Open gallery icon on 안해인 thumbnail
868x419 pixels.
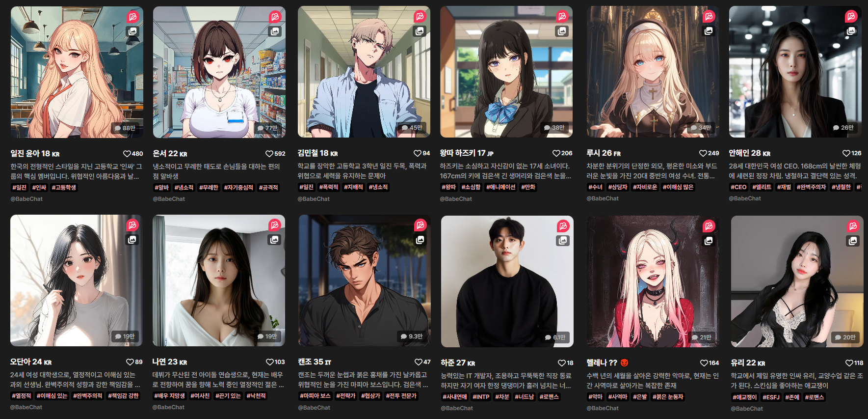tap(851, 31)
